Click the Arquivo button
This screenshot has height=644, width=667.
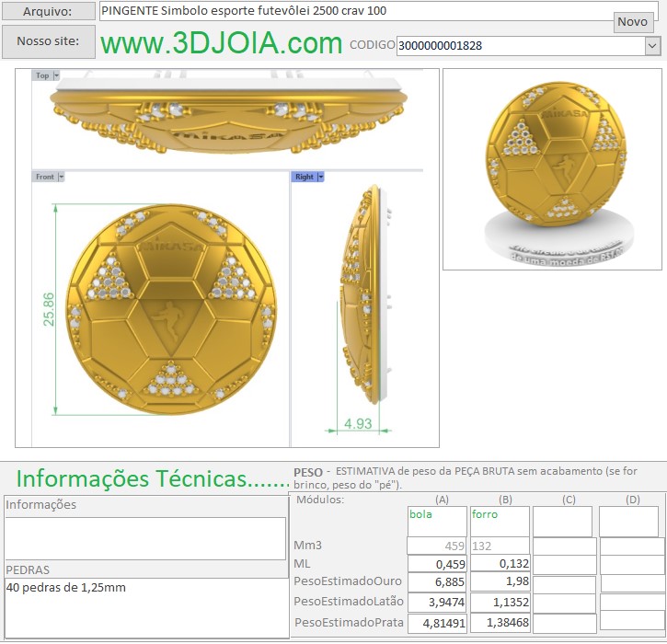click(x=48, y=11)
